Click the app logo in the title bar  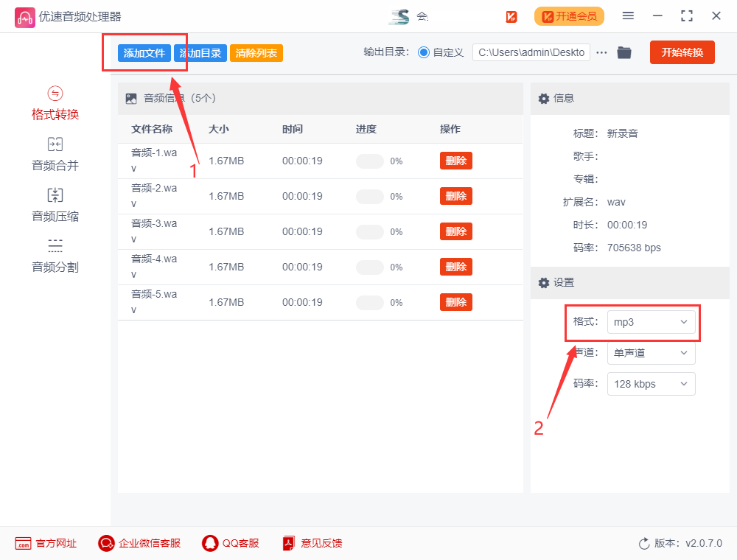click(24, 15)
